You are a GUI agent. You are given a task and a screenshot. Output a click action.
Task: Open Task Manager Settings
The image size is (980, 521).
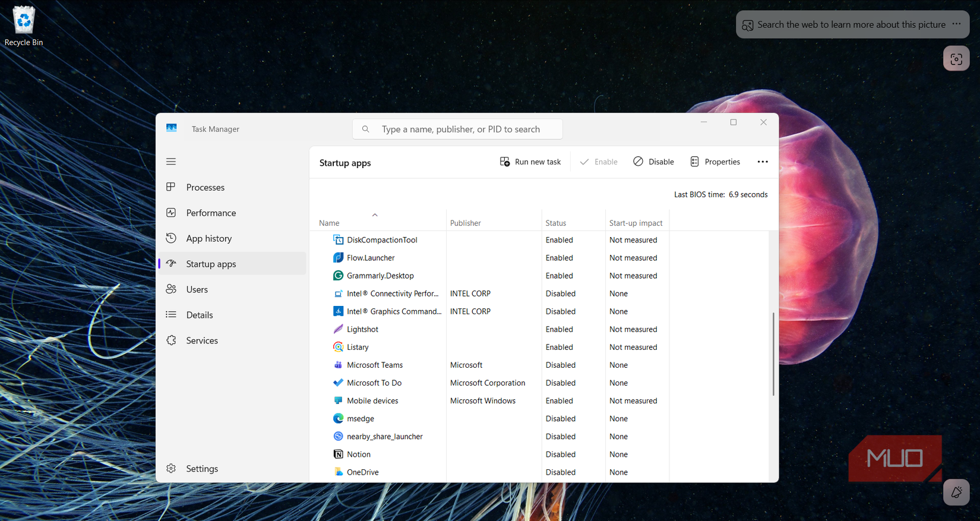click(232, 469)
